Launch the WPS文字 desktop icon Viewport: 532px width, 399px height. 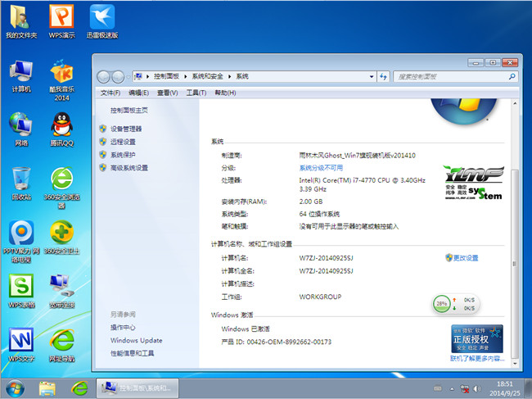coord(21,345)
